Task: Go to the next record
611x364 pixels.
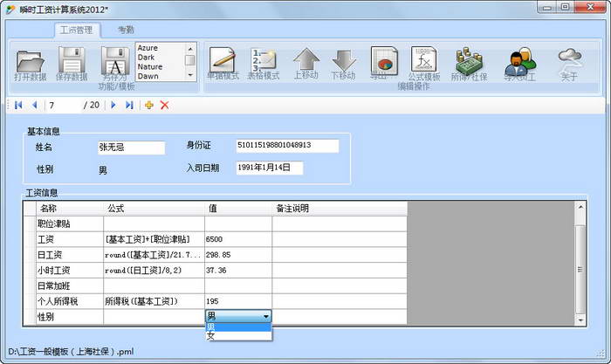Action: pos(113,105)
